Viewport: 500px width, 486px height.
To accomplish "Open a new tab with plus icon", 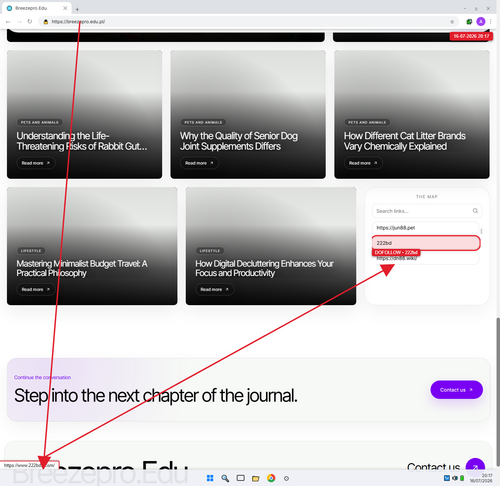I will 77,9.
